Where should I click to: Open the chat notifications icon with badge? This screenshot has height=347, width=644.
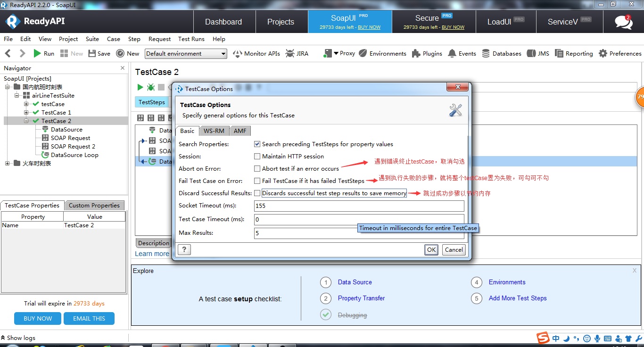click(624, 22)
